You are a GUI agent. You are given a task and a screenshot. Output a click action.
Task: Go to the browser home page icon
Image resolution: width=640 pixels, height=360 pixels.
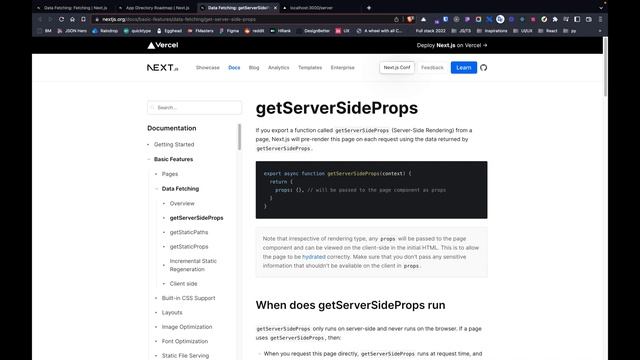72,19
